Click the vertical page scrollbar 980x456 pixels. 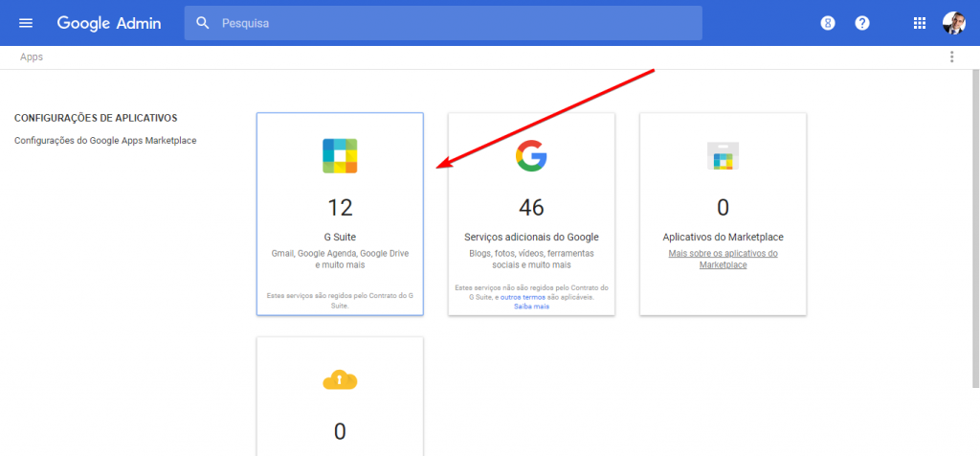(x=976, y=228)
